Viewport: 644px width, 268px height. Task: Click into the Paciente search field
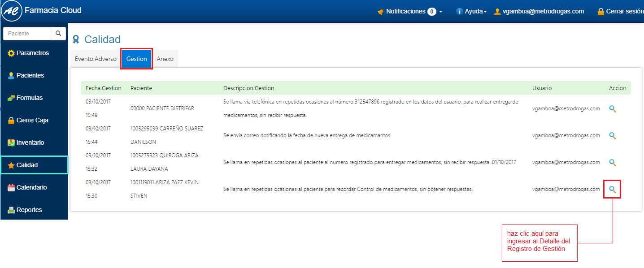point(27,34)
